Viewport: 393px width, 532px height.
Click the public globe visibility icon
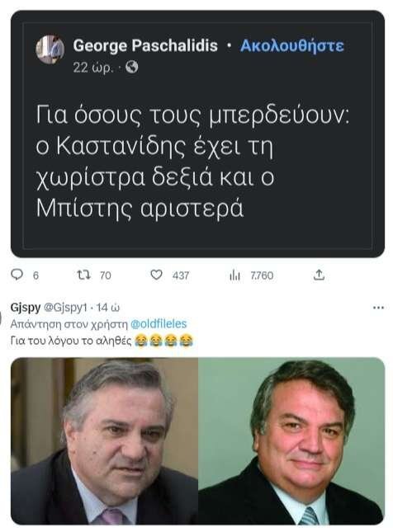(x=132, y=67)
